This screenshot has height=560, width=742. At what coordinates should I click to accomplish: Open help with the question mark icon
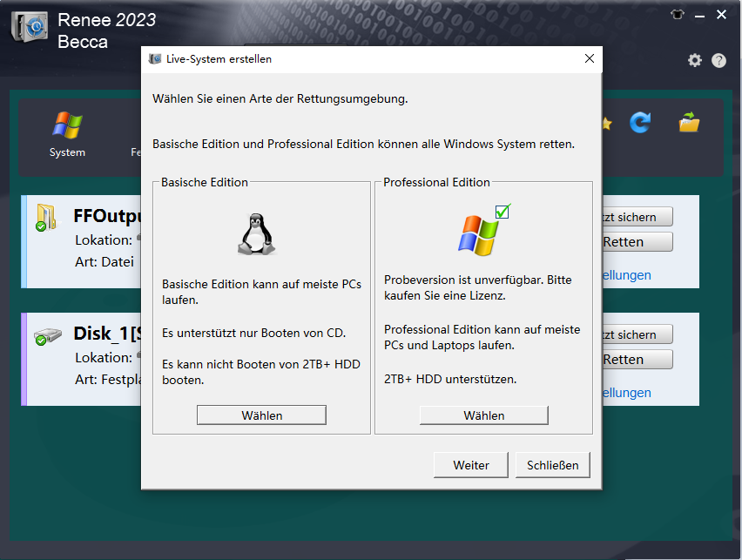[718, 60]
